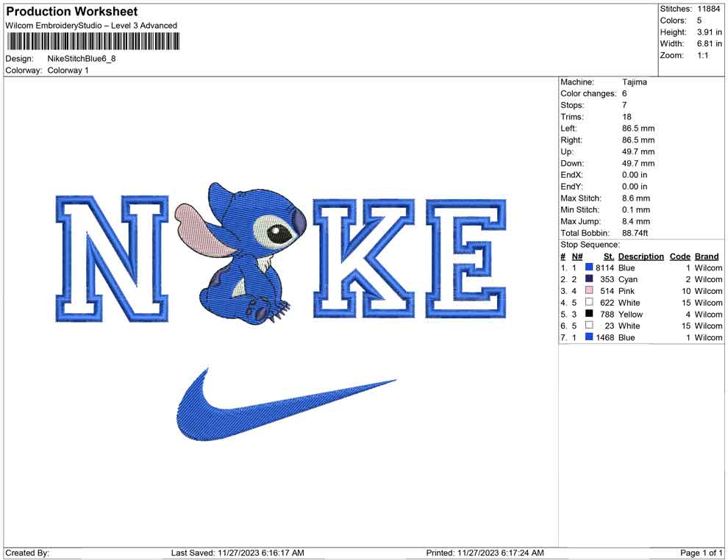
Task: Select the Printed timestamp in footer
Action: [x=485, y=553]
